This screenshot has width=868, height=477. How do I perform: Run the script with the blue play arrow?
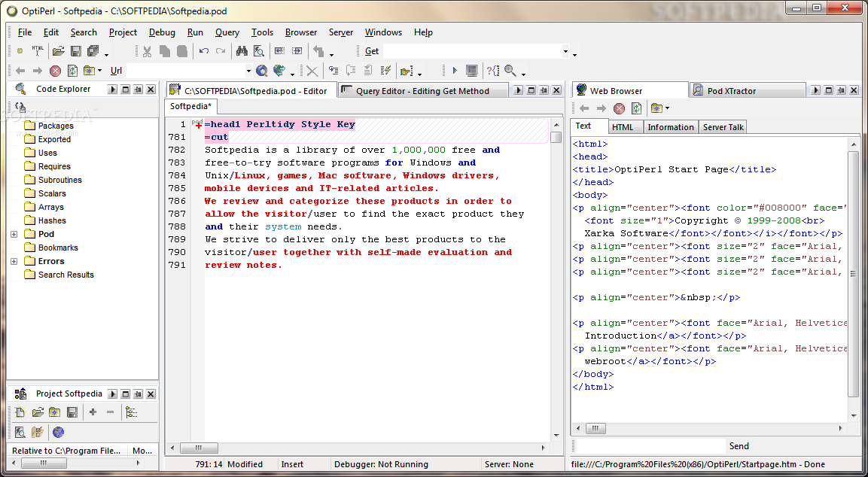[x=455, y=71]
